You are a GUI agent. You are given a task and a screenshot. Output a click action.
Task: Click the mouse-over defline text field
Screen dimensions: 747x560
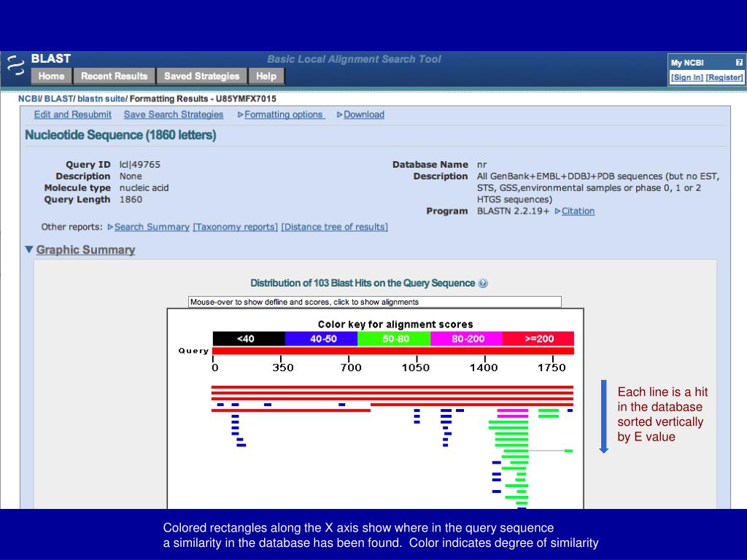click(375, 302)
